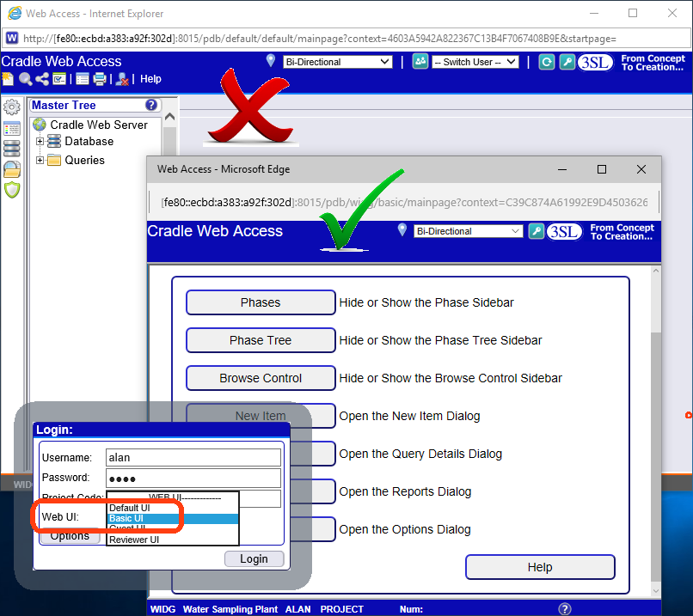Open Master Tree help question mark
The height and width of the screenshot is (616, 693).
151,105
